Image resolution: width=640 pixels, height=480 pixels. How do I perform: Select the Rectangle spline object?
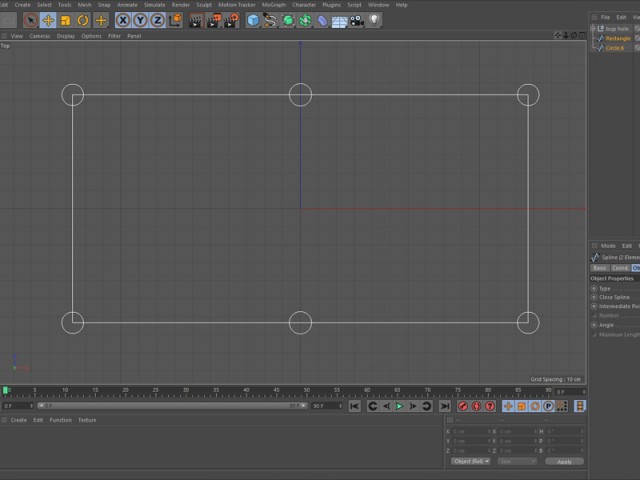618,38
